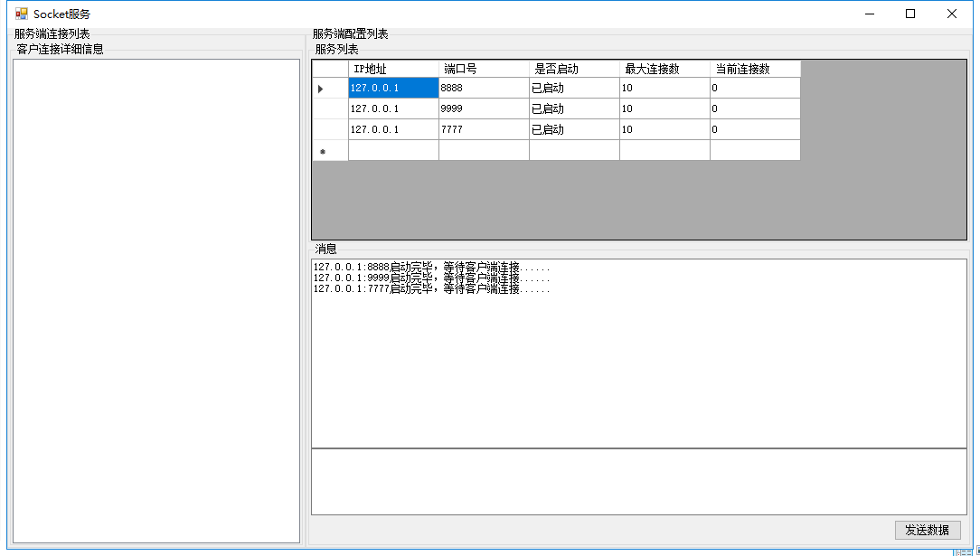
Task: Click the empty IP地址 cell in the new row
Action: pos(394,151)
